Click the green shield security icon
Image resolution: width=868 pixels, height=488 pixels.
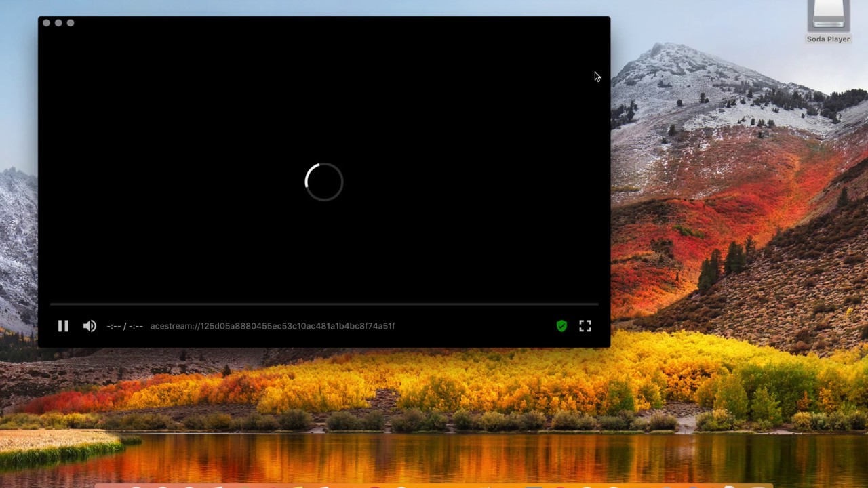561,326
